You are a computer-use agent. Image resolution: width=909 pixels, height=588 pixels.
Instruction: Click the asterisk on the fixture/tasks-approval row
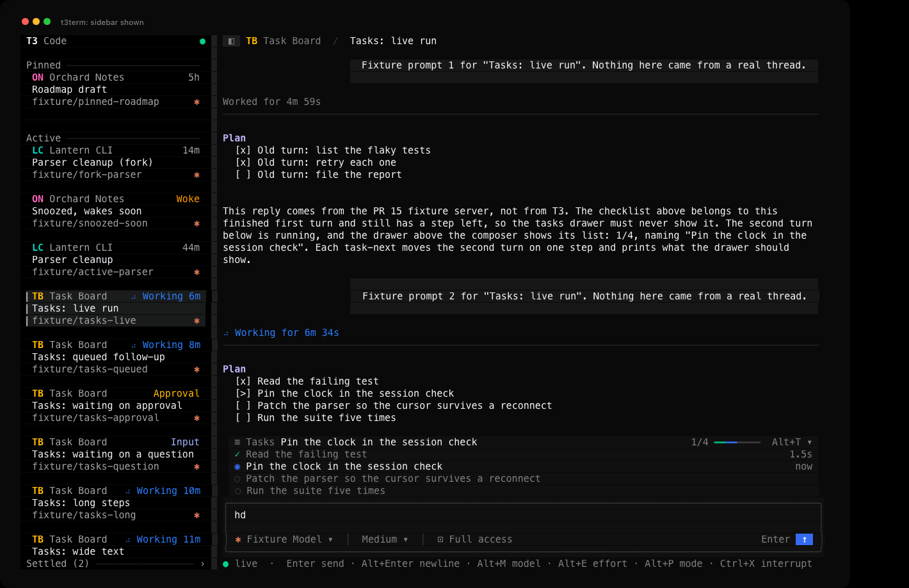click(x=197, y=418)
